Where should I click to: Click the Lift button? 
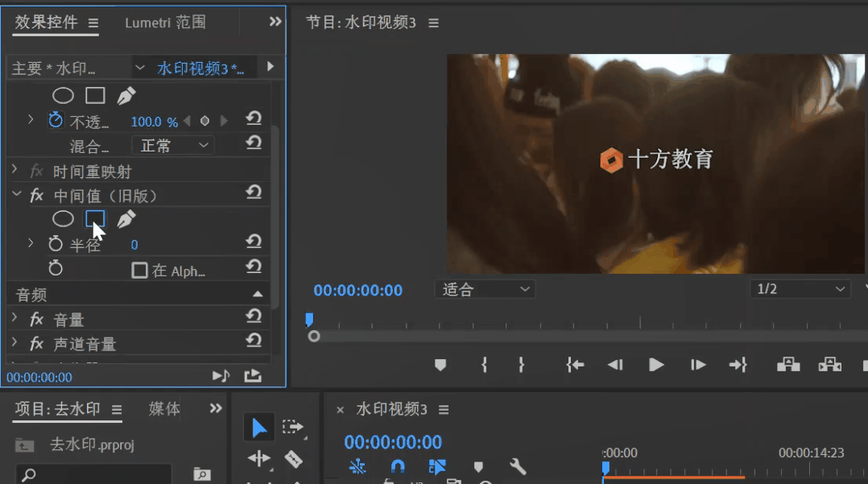tap(788, 364)
